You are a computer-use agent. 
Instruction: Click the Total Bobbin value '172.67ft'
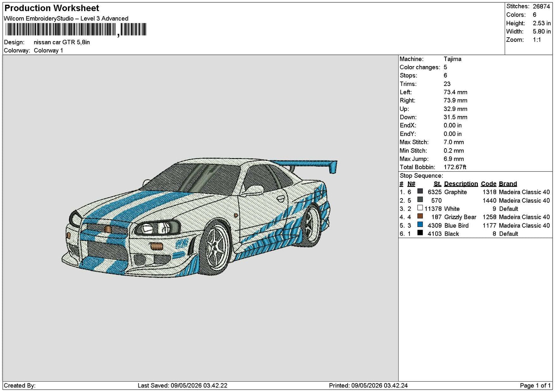pyautogui.click(x=455, y=167)
